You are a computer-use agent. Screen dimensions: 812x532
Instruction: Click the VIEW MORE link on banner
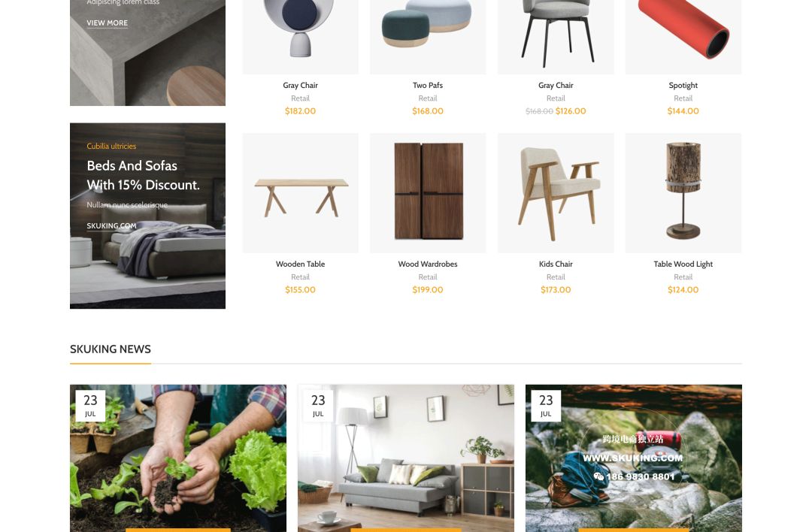(108, 23)
